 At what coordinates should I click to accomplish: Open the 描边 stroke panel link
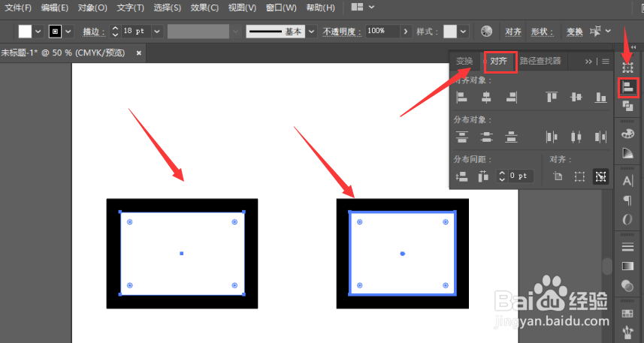pos(94,32)
